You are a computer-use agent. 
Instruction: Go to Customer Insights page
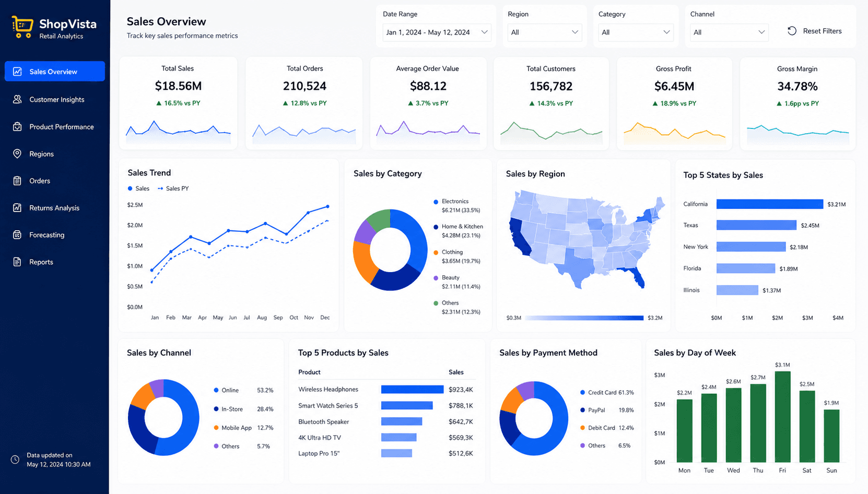point(55,99)
